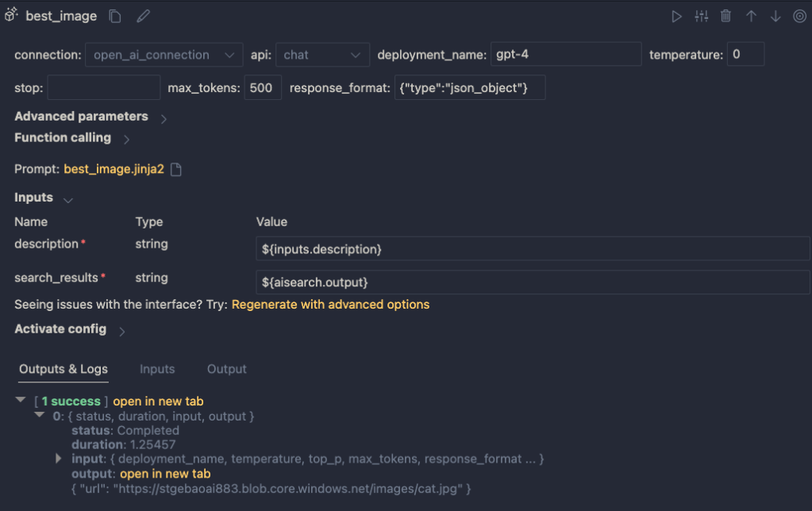This screenshot has width=812, height=511.
Task: Click Regenerate with advanced options link
Action: pyautogui.click(x=330, y=305)
